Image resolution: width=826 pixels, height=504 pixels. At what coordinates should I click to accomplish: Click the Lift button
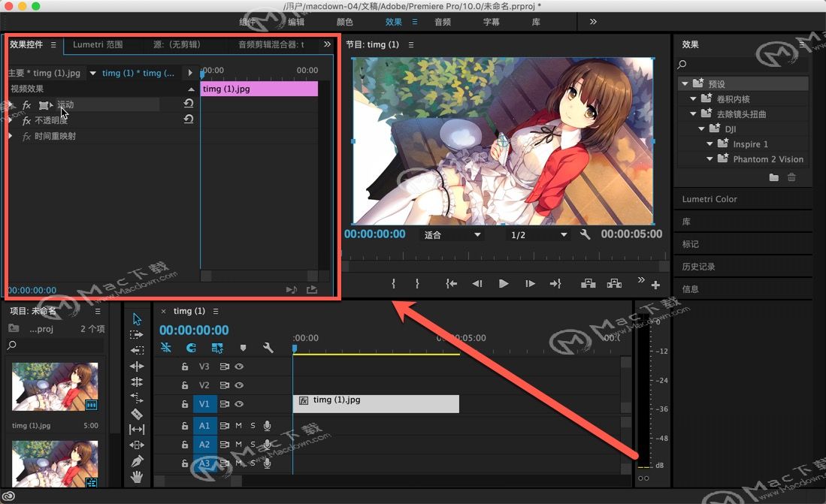(588, 284)
